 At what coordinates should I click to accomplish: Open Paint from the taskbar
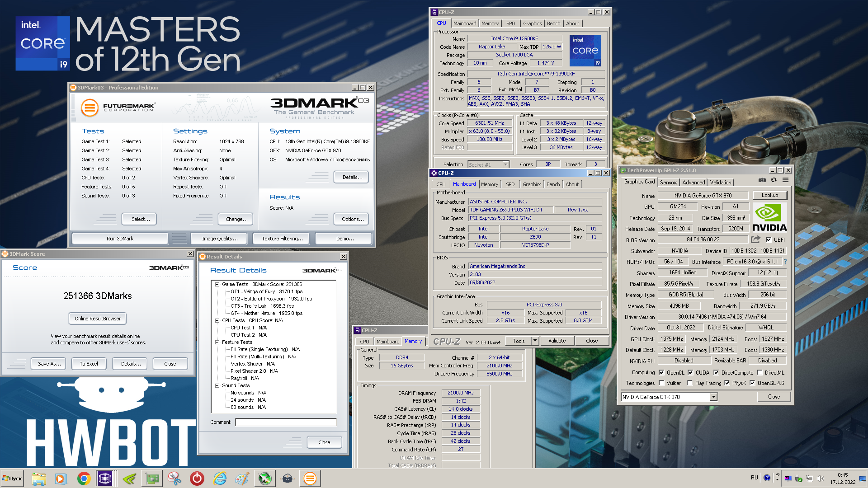[x=242, y=479]
